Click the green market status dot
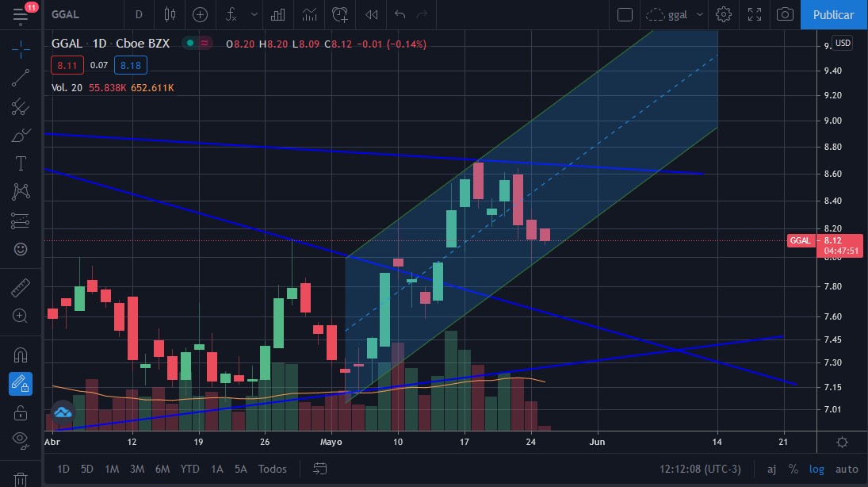The height and width of the screenshot is (487, 868). (190, 43)
